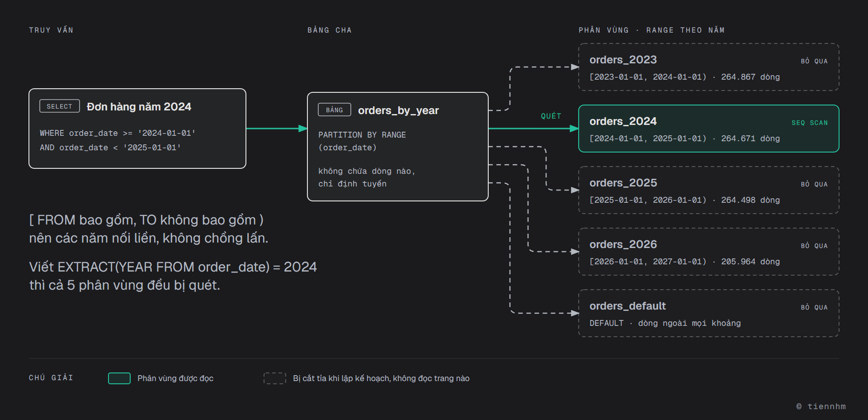The height and width of the screenshot is (420, 868).
Task: Select the orders_2026 partition name
Action: tap(623, 244)
